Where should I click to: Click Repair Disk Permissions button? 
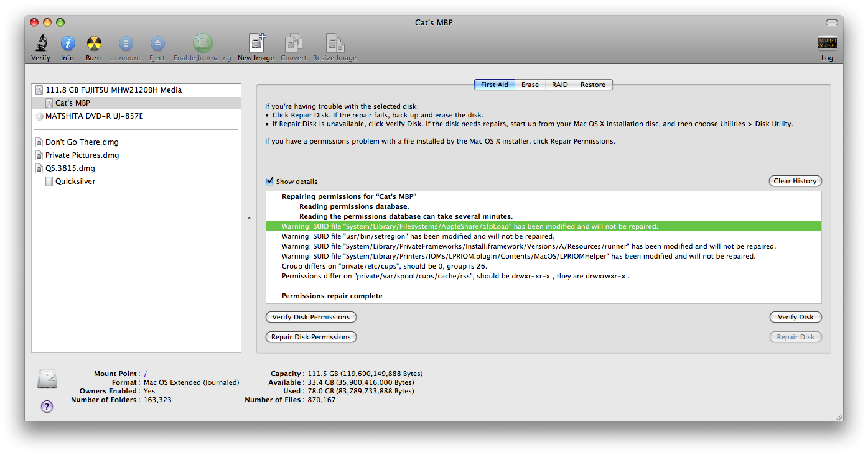[311, 337]
